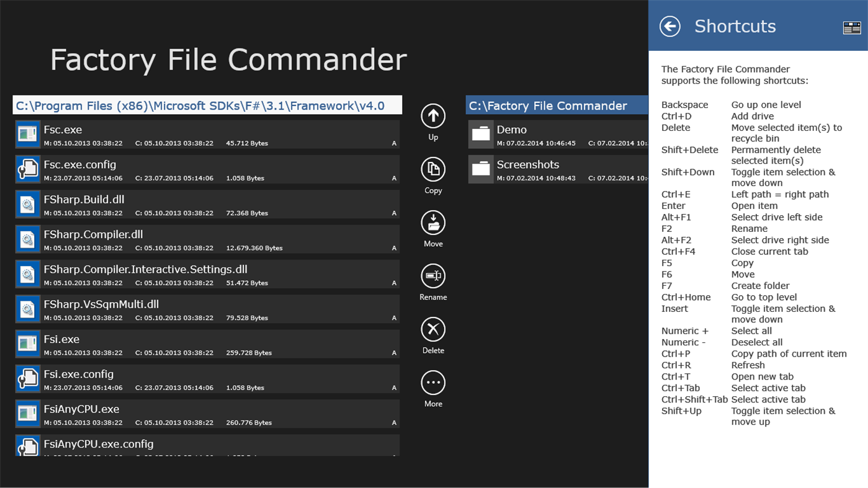Click the Delete icon
Screen dimensions: 868x488
[x=433, y=329]
